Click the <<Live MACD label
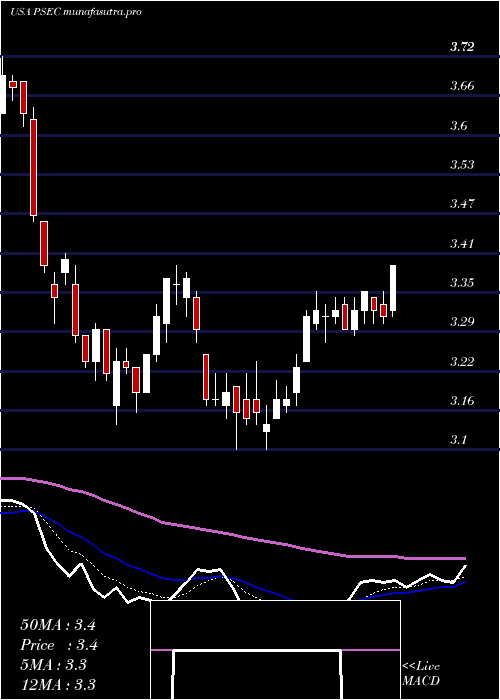The width and height of the screenshot is (500, 700). 421,674
